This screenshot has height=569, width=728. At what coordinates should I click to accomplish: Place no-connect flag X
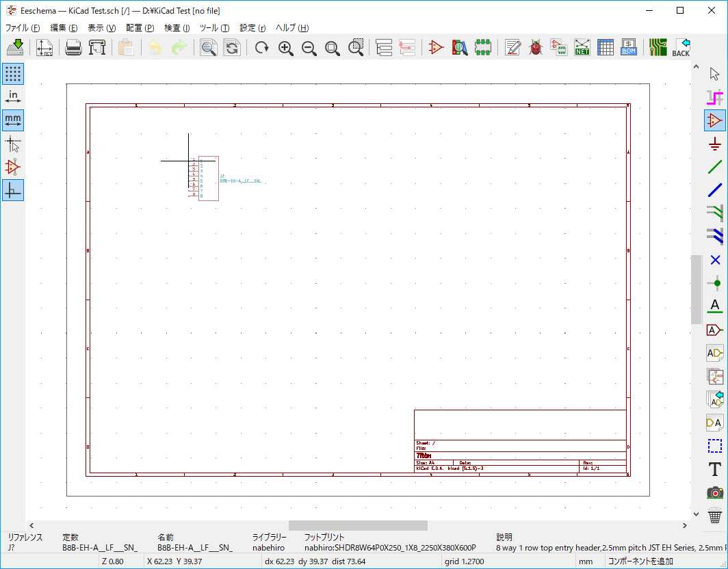tap(715, 260)
